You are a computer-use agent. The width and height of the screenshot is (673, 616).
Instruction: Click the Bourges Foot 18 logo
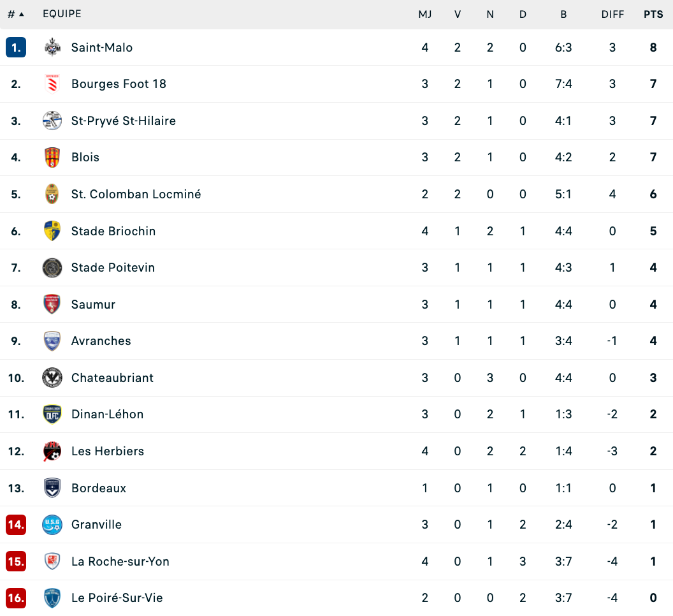click(x=52, y=84)
